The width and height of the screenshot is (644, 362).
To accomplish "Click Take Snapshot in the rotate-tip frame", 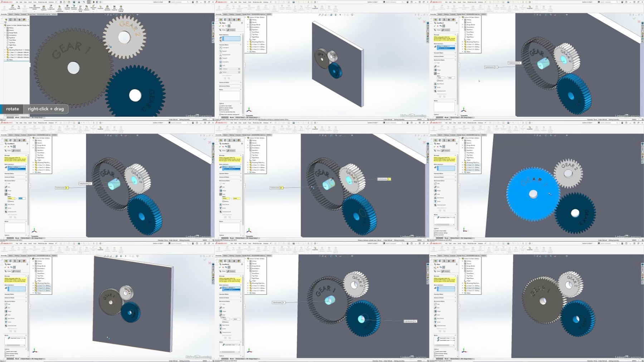I will (114, 8).
